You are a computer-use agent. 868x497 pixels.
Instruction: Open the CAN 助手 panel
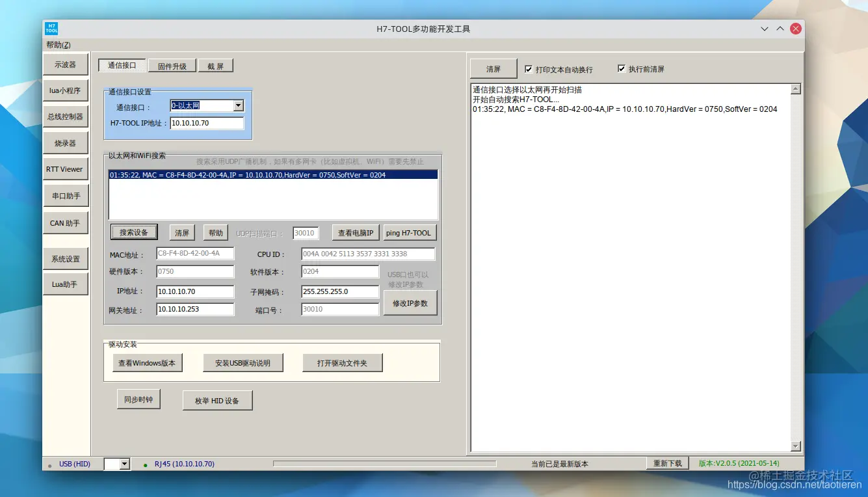pyautogui.click(x=65, y=223)
